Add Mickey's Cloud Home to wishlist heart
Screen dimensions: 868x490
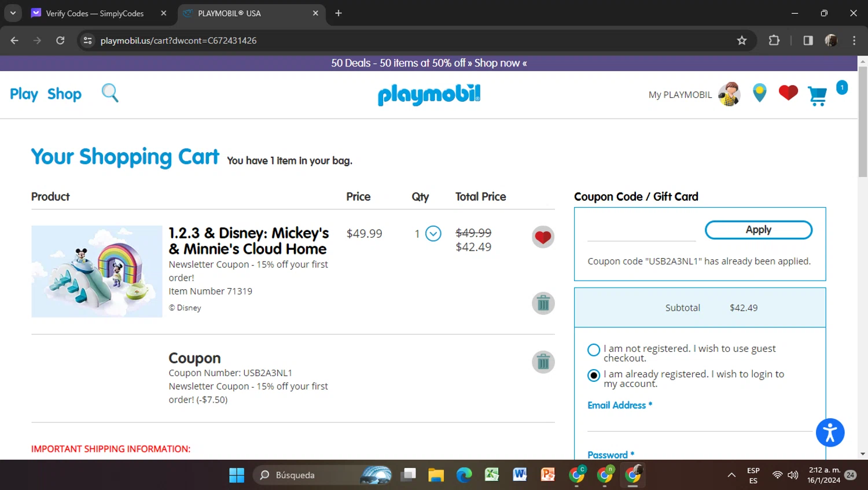(543, 237)
